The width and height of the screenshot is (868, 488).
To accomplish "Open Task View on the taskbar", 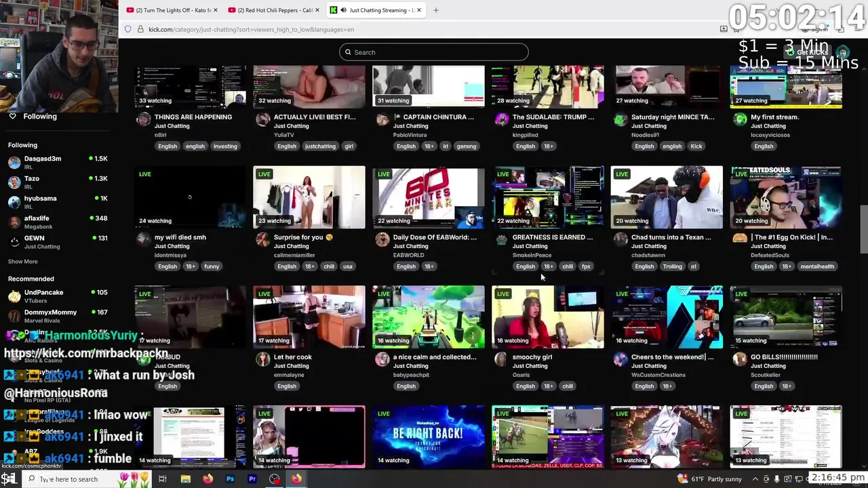I will click(x=163, y=479).
